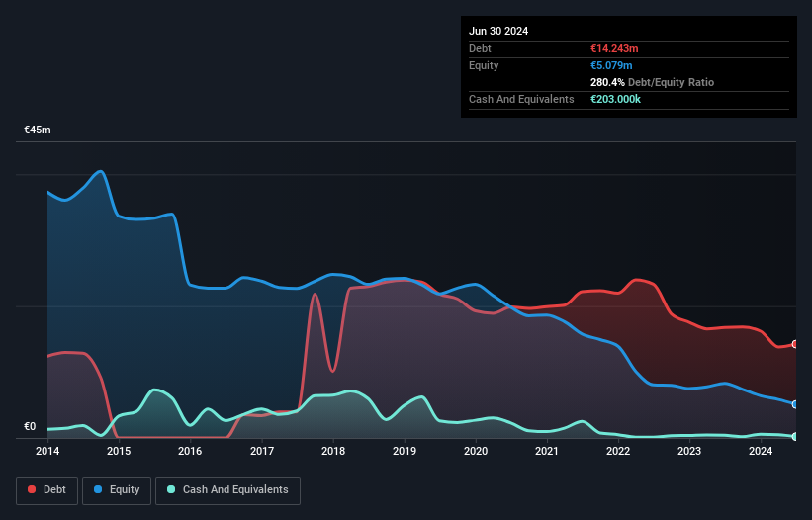Click the blue Equity endpoint marker

coord(795,404)
